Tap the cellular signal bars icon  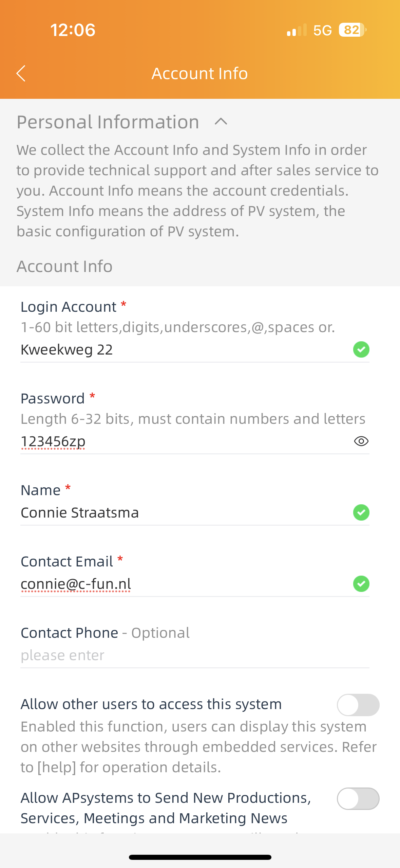pos(297,30)
